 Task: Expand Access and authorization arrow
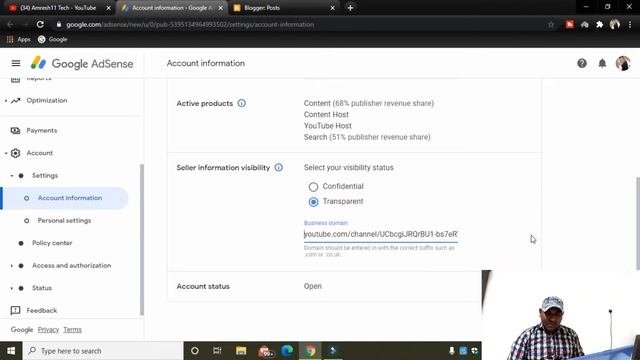pos(11,265)
